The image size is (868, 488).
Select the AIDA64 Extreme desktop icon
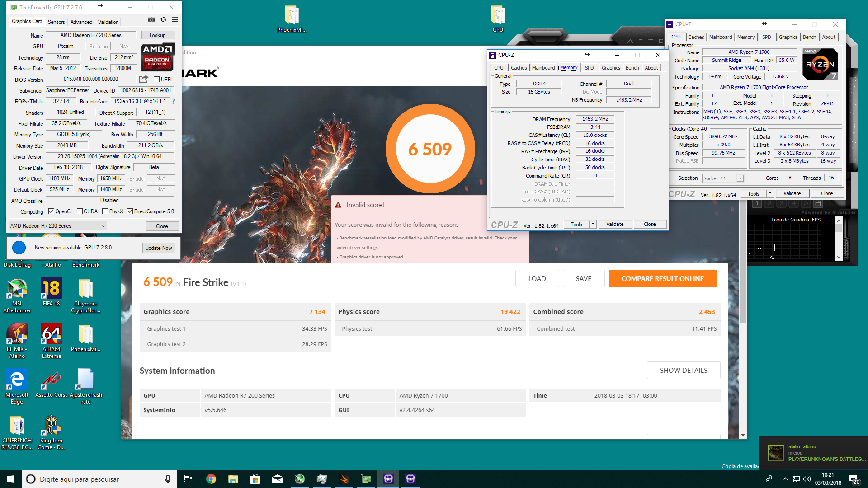pos(51,341)
